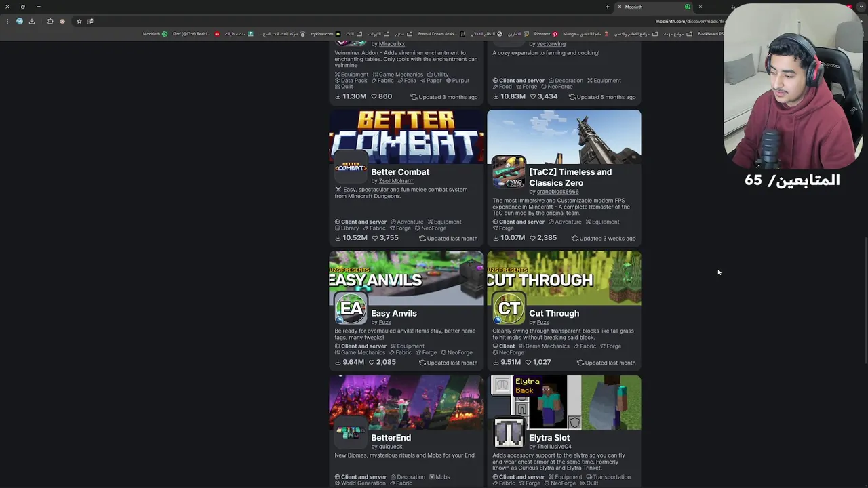Screen dimensions: 868x488
Task: Click the Cut Through CT icon
Action: pos(509,309)
